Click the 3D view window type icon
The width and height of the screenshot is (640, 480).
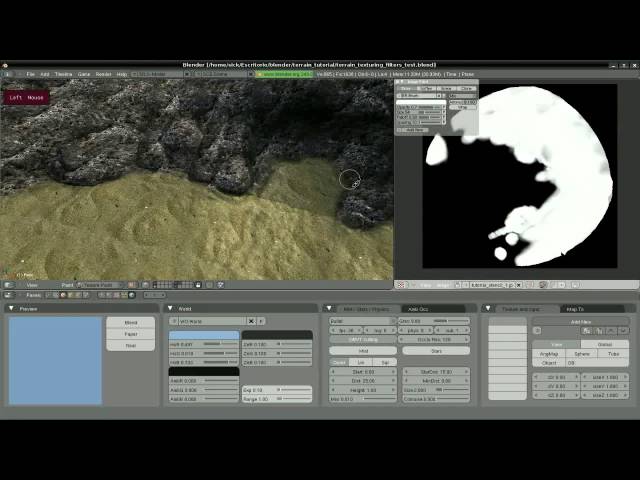(x=9, y=285)
